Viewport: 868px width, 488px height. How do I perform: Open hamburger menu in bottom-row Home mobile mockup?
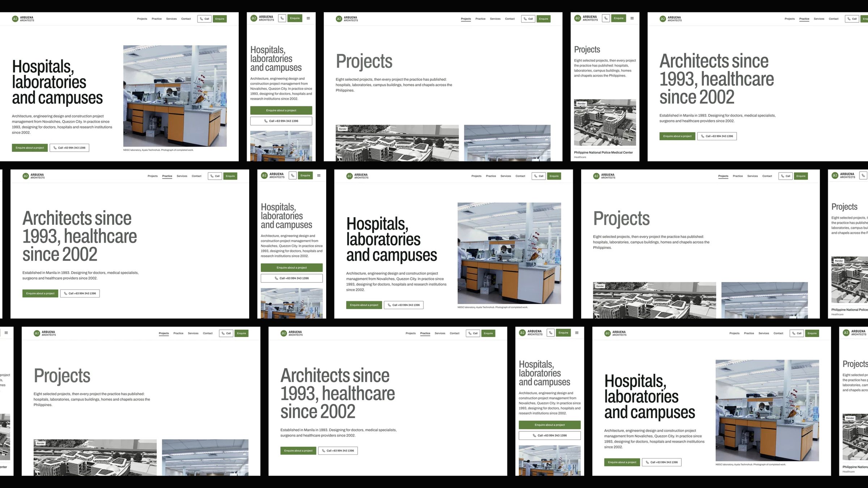576,333
